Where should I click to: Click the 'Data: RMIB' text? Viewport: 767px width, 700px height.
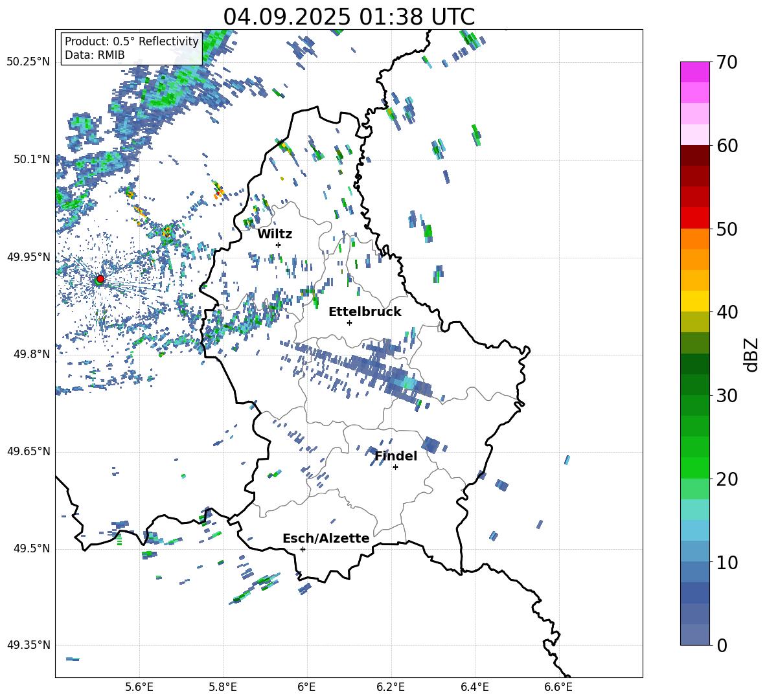(x=95, y=55)
